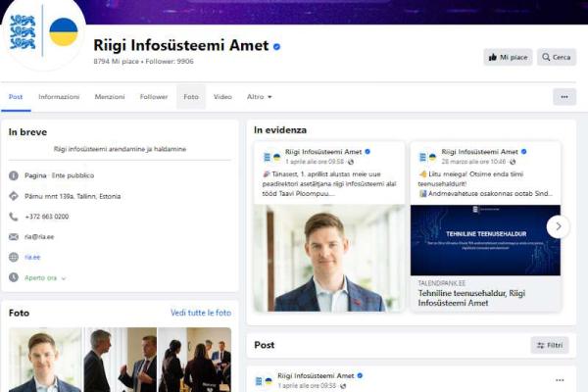Click the page avatar on the 28 marzo featured post
This screenshot has width=588, height=392.
click(x=428, y=157)
